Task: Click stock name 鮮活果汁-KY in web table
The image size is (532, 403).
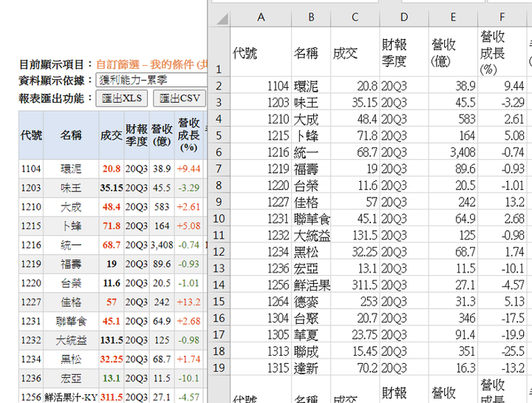Action: tap(71, 397)
